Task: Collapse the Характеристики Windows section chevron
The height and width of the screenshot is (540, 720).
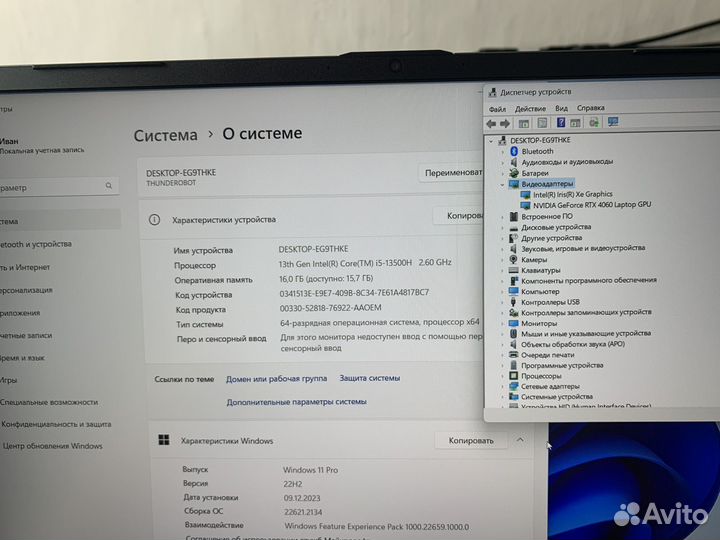Action: pyautogui.click(x=521, y=440)
